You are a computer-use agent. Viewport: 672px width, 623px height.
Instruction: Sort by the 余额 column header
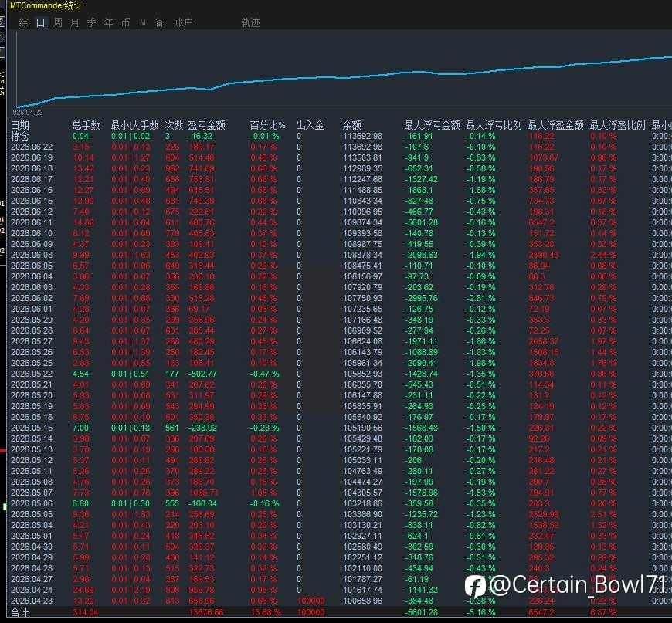[352, 125]
